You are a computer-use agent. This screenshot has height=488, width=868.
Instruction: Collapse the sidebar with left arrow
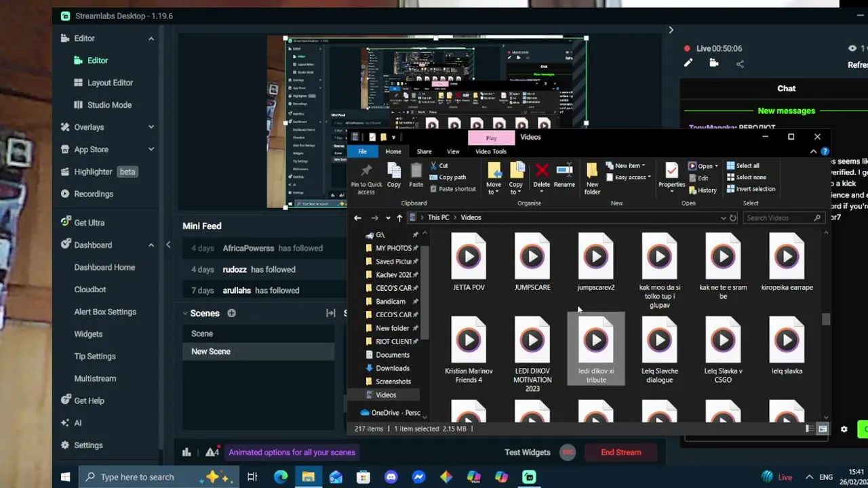coord(168,245)
